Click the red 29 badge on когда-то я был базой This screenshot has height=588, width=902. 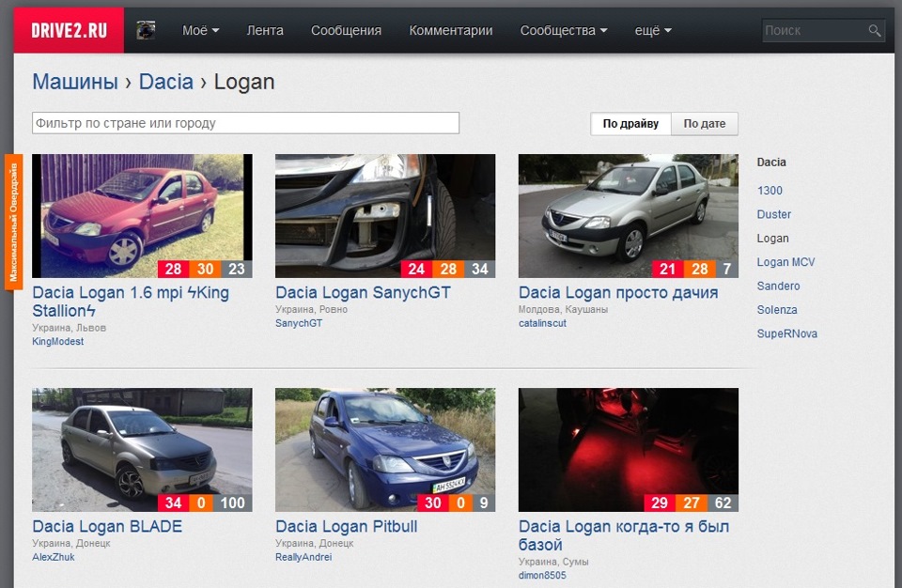pos(660,503)
